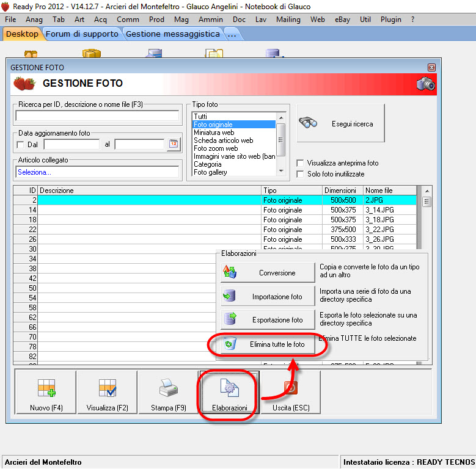Toggle Visualizza anteprima foto checkbox
The image size is (476, 469).
point(300,163)
